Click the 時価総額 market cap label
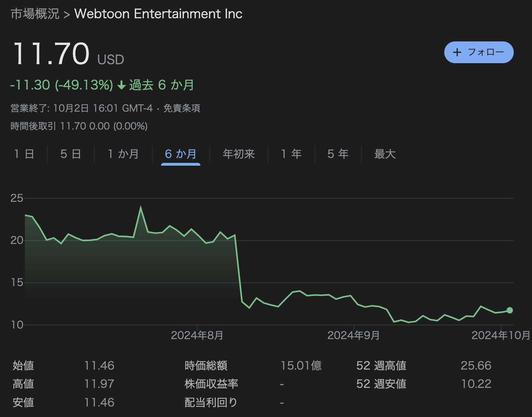Viewport: 532px width, 417px height. pyautogui.click(x=206, y=366)
